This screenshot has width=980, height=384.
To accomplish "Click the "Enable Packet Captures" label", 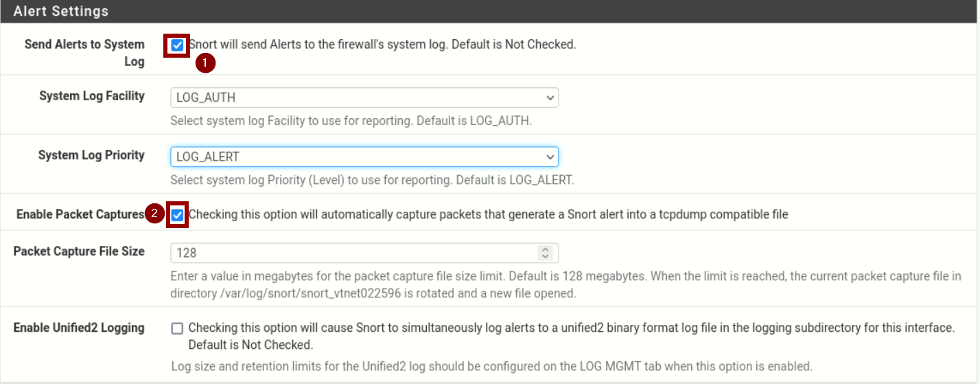I will (x=80, y=214).
